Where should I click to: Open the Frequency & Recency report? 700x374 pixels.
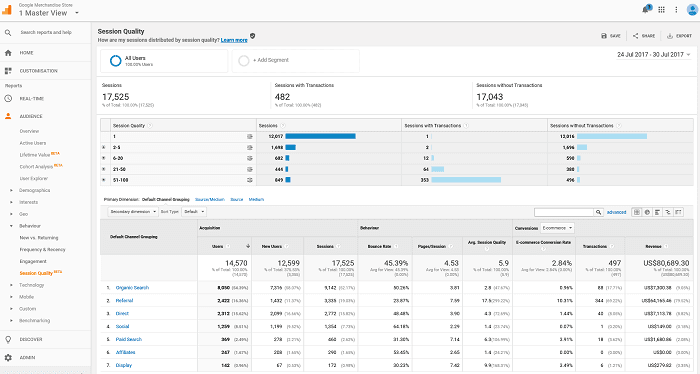tap(42, 249)
